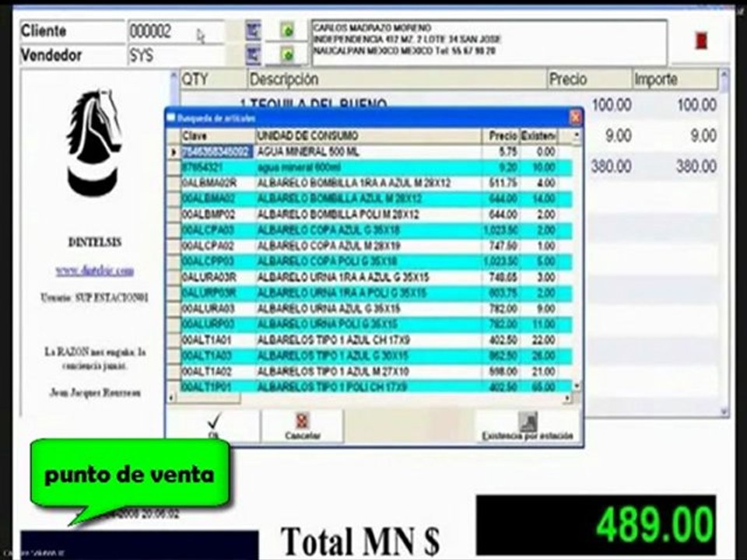
Task: Click price 747.50 in article list
Action: [503, 247]
